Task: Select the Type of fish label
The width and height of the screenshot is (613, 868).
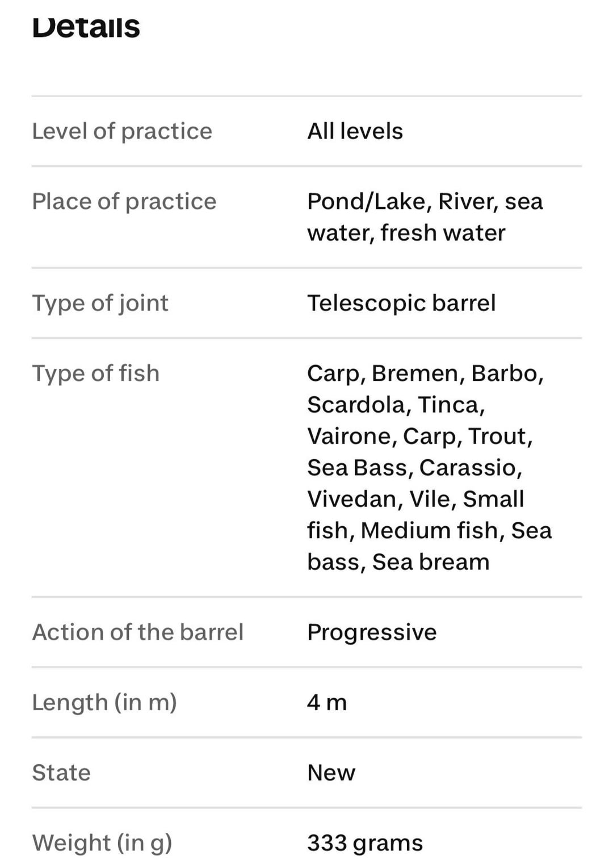Action: click(x=95, y=374)
